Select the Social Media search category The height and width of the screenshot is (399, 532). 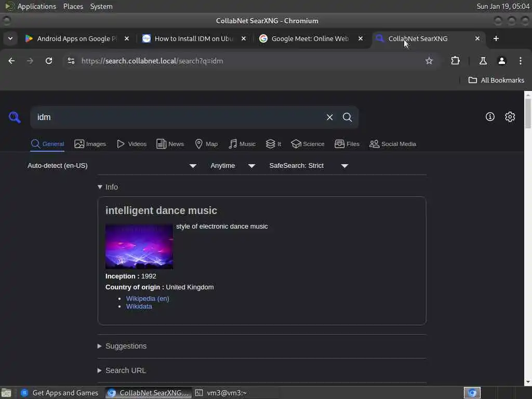(x=393, y=144)
